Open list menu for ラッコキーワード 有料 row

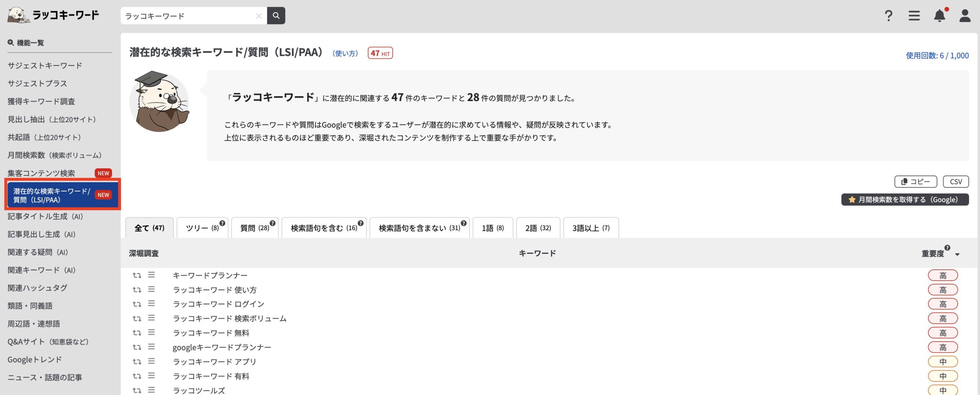tap(152, 375)
